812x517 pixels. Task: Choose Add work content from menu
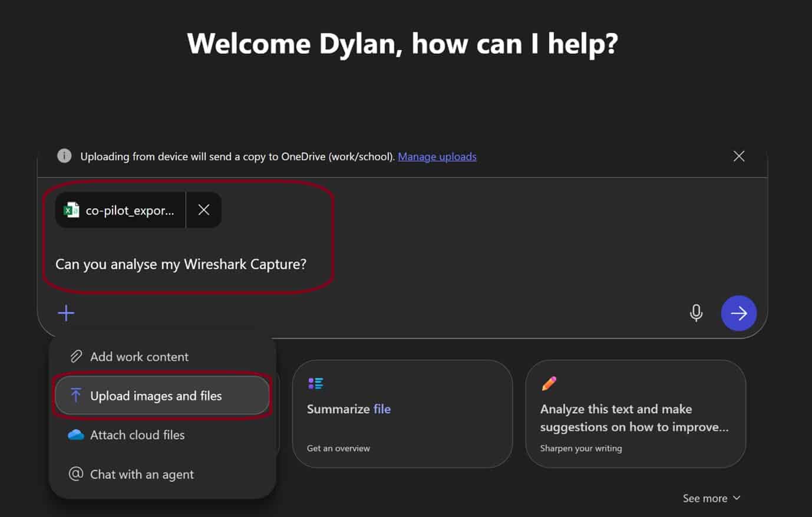162,357
